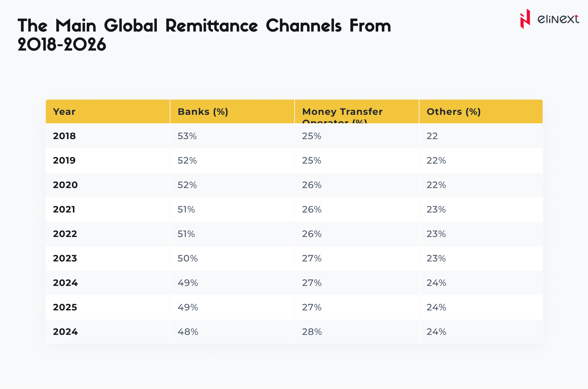Select the Banks (%) column header

click(203, 112)
